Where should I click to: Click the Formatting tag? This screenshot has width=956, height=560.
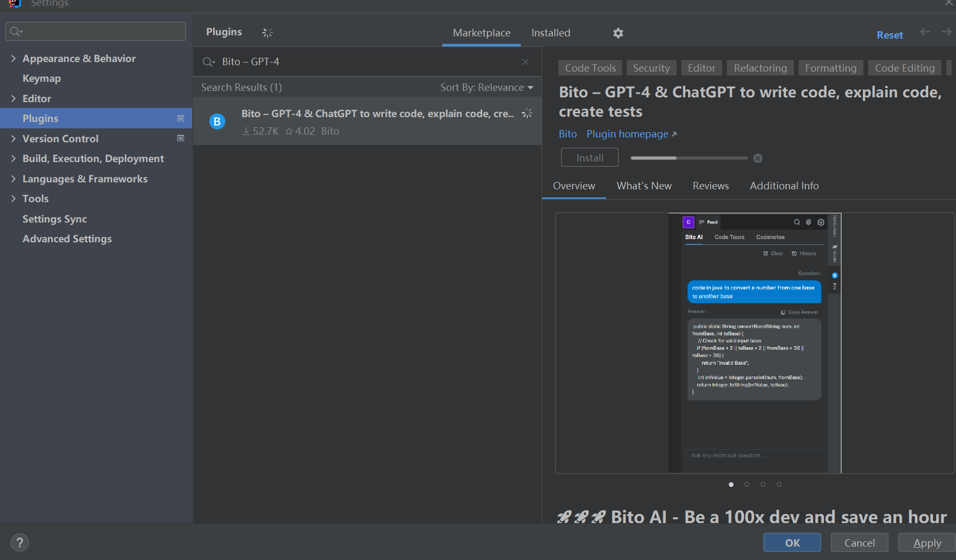point(831,68)
